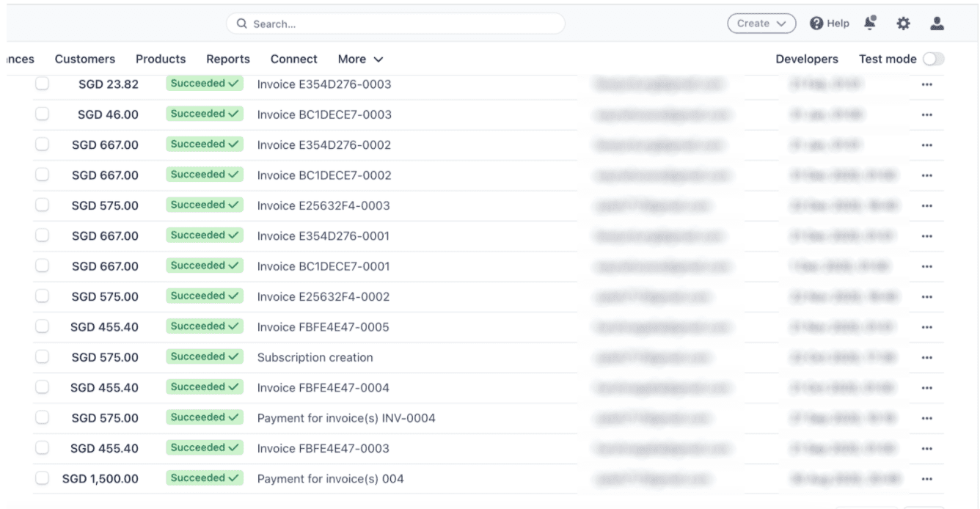
Task: Open the notifications bell icon
Action: tap(871, 23)
